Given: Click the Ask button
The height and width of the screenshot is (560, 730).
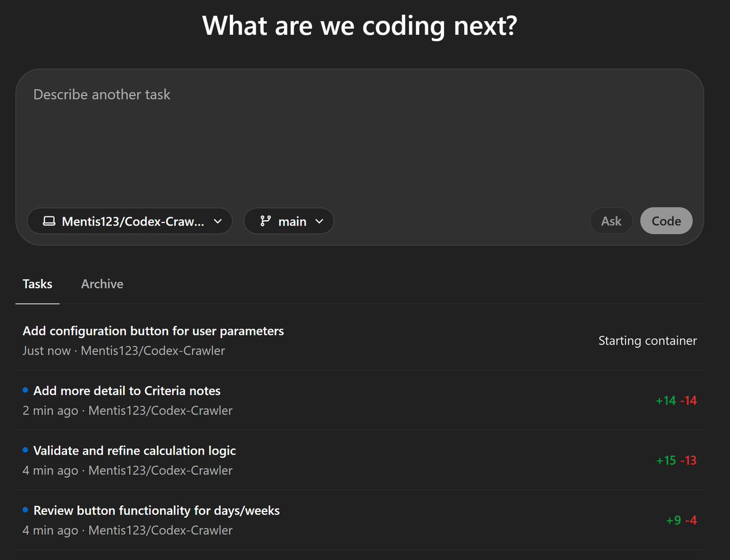Looking at the screenshot, I should tap(611, 221).
